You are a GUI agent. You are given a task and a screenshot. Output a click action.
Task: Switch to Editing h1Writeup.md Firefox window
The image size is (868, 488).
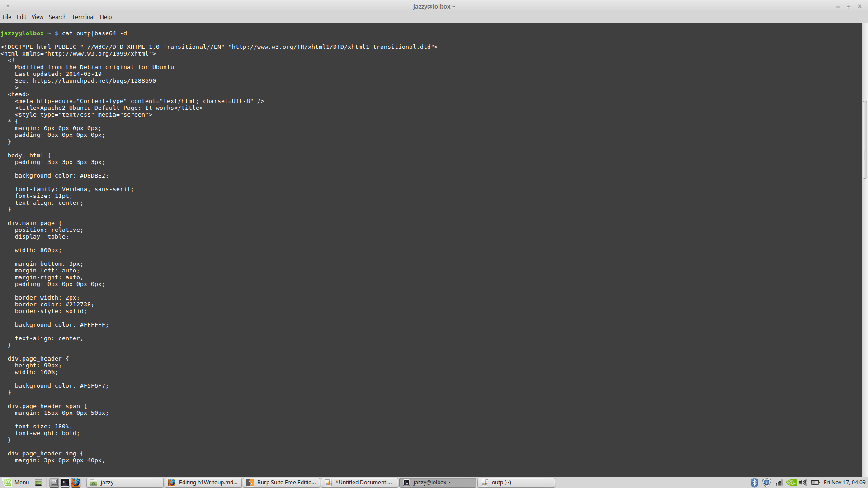[x=203, y=483]
